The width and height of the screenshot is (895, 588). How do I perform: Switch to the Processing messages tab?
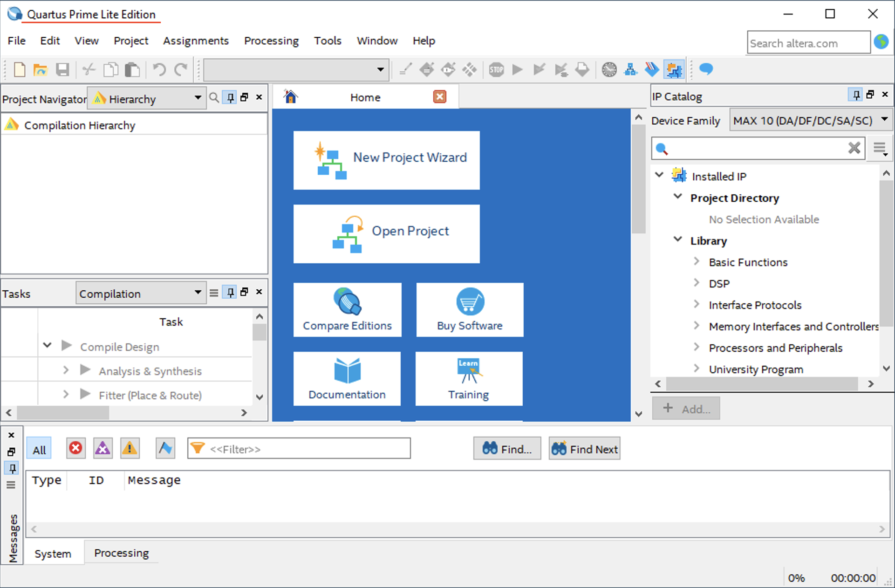121,553
